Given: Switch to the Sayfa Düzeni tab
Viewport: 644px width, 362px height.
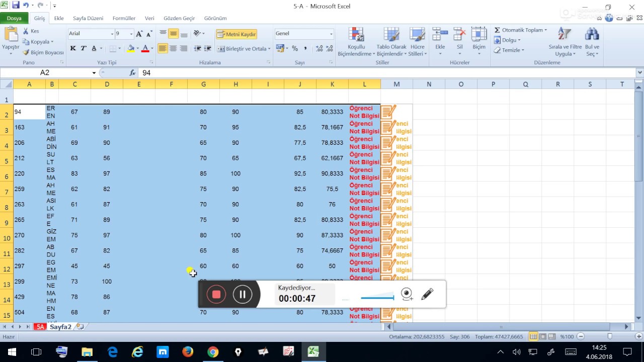Looking at the screenshot, I should pos(88,18).
